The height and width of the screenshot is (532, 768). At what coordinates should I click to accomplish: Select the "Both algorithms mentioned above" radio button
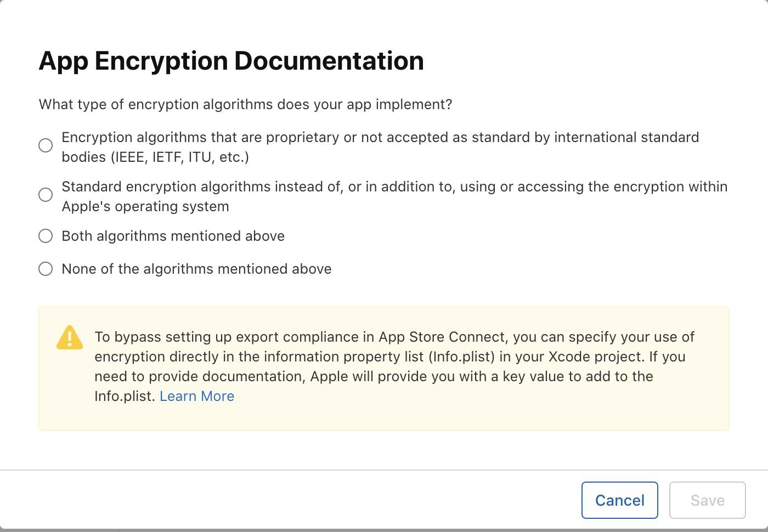46,236
